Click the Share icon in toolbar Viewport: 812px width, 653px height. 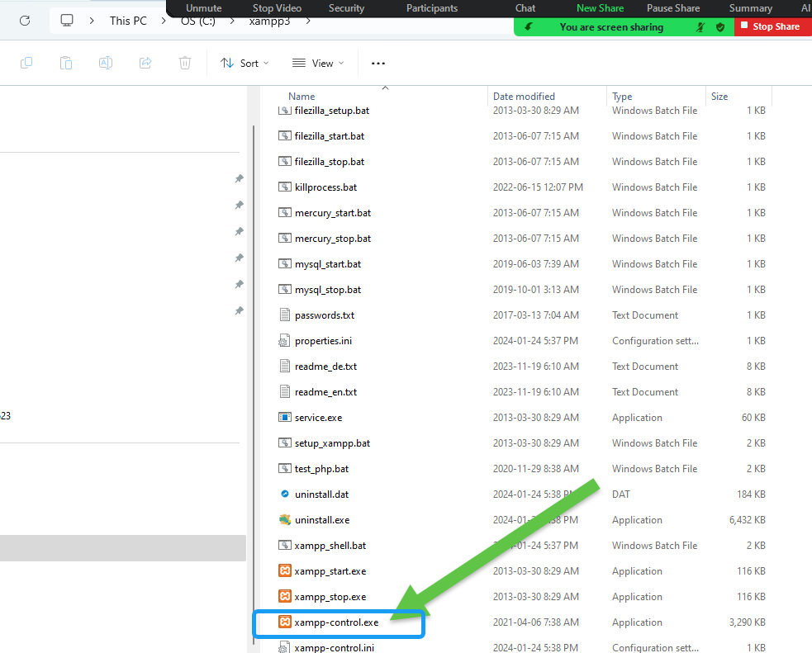pos(145,63)
